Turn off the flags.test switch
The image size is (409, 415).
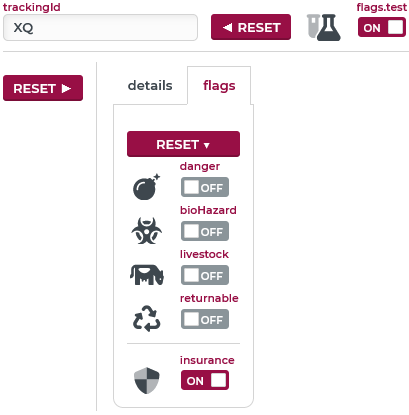point(382,27)
